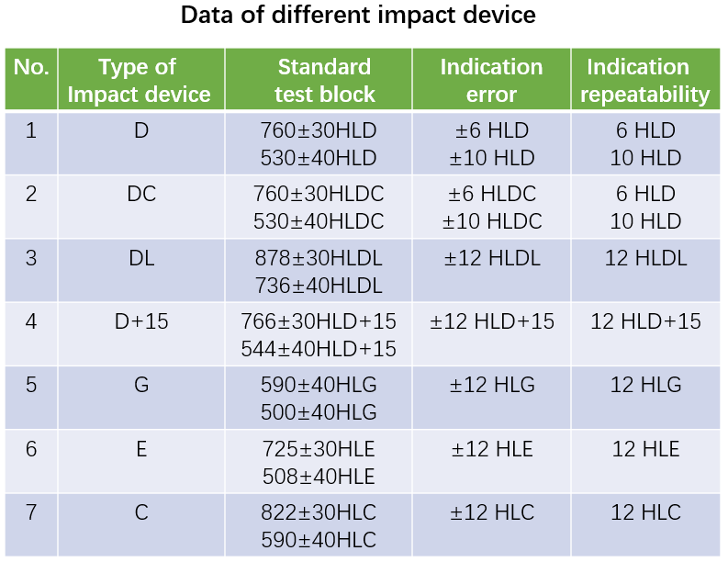
Task: Click the '12 HLC' repeatability cell
Action: [x=646, y=512]
